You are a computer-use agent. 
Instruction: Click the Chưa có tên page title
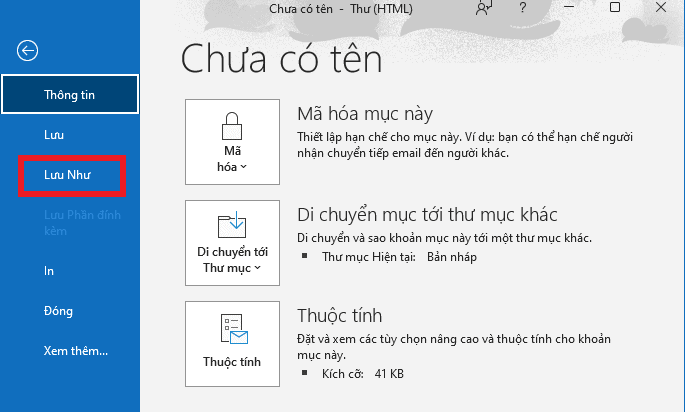pos(282,59)
